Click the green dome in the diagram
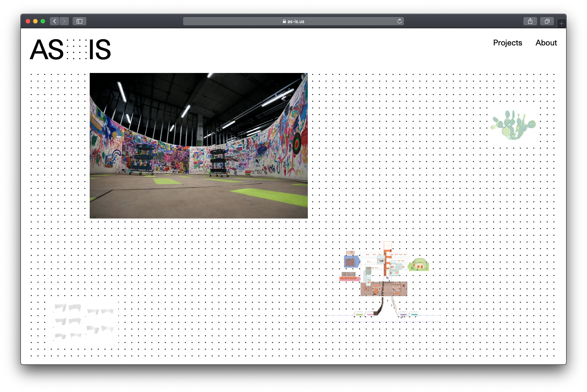 pyautogui.click(x=419, y=264)
